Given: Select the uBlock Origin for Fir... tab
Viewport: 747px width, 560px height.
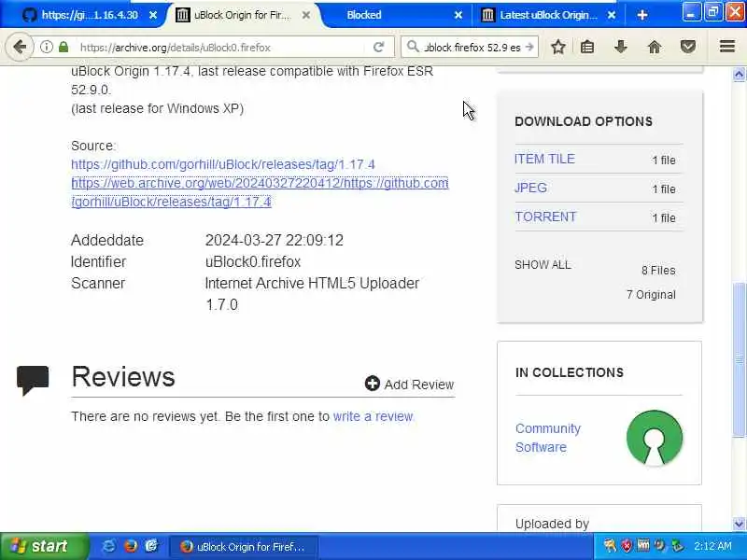Looking at the screenshot, I should (x=242, y=15).
